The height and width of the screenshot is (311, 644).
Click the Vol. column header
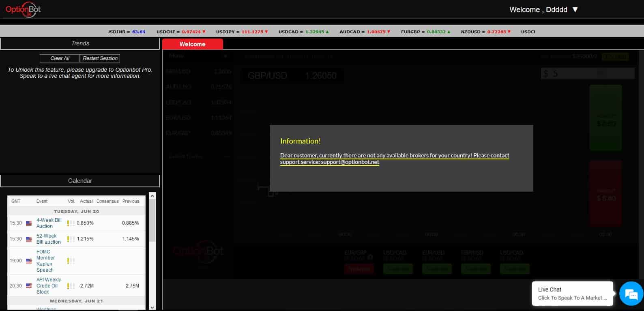pos(71,201)
